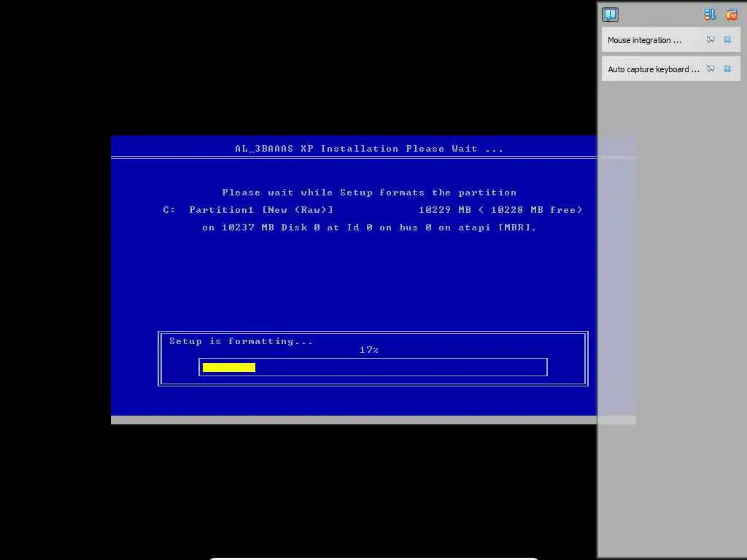Viewport: 747px width, 560px height.
Task: Click the '10229 MB ( 10228 MB free)' size text
Action: tap(500, 210)
